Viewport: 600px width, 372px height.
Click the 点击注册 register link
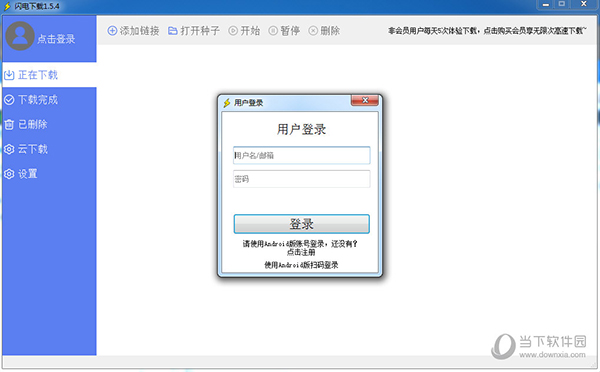301,252
